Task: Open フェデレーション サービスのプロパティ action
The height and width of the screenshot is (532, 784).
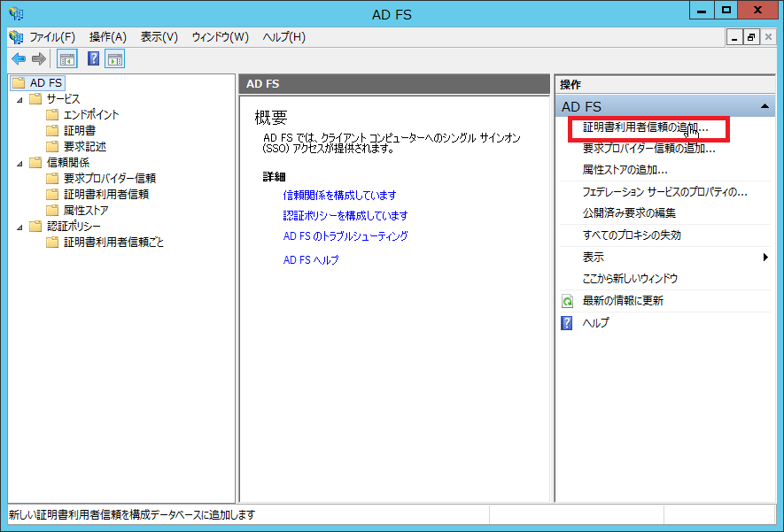Action: point(665,192)
